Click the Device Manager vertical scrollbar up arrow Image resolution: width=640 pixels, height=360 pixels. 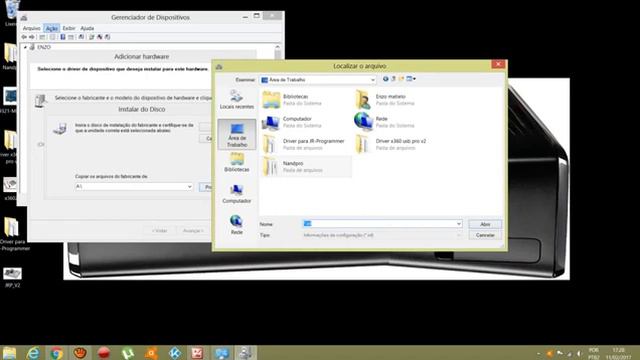pos(278,47)
